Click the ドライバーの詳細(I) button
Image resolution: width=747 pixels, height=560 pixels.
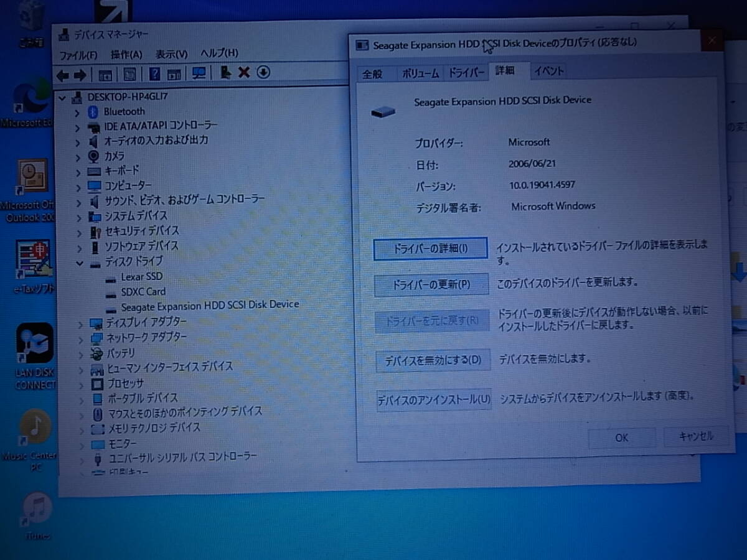click(431, 249)
